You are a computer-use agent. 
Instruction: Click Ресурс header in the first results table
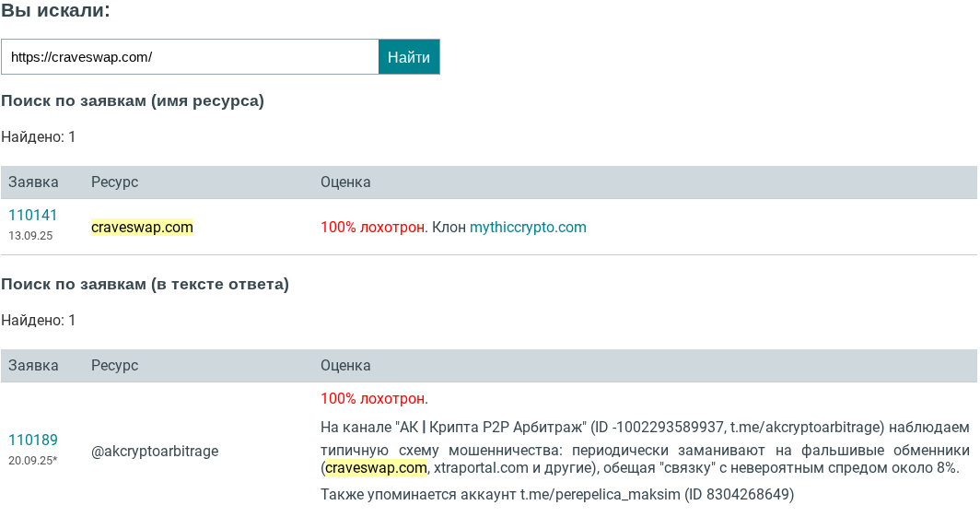(x=114, y=182)
